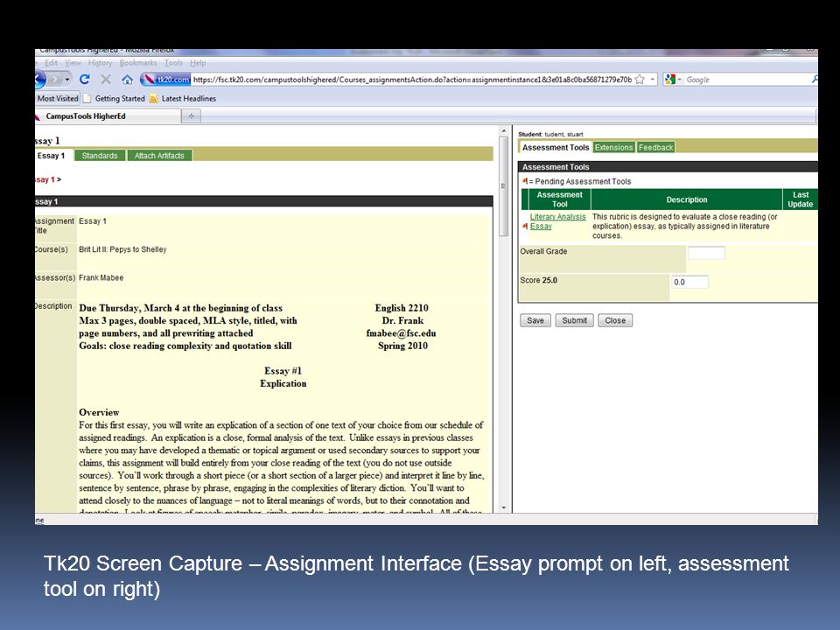Click the Score field showing 0.0

pos(689,282)
